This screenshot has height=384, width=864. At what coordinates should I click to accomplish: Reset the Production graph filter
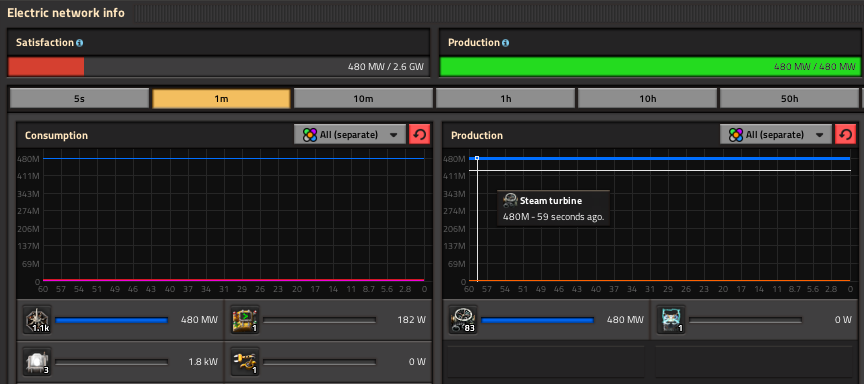pos(845,135)
